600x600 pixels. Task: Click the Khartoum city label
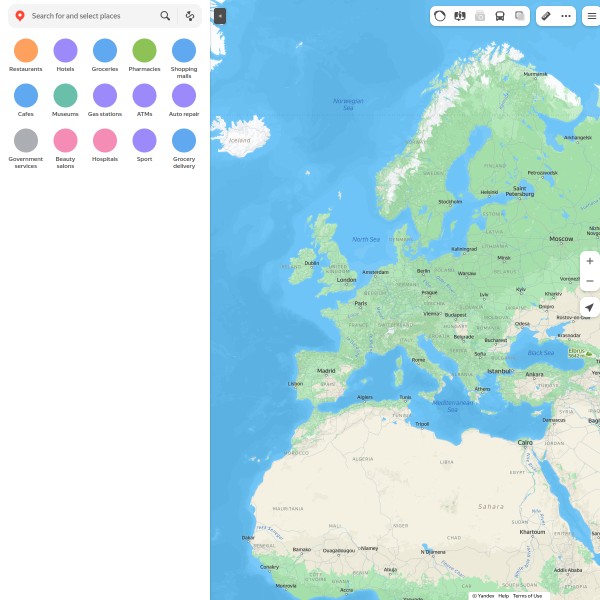pyautogui.click(x=532, y=532)
